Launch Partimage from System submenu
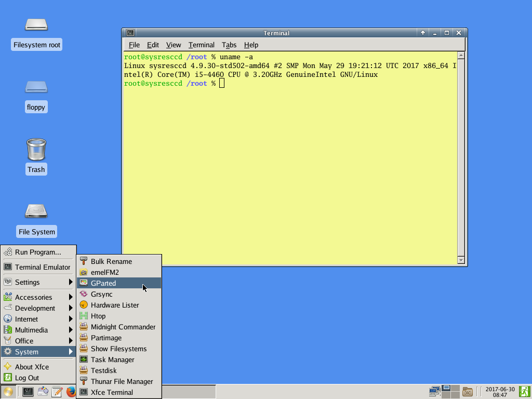 click(119, 338)
